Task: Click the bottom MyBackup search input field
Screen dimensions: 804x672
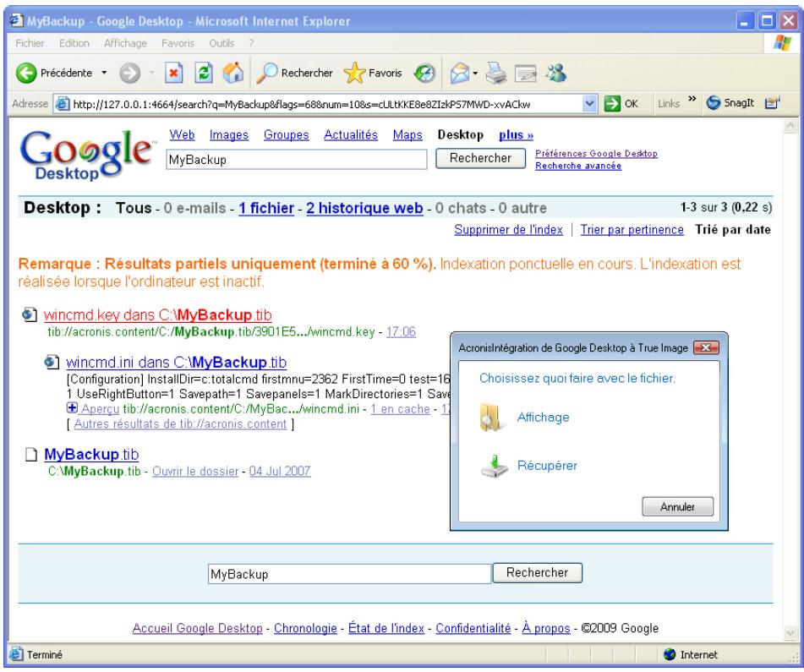Action: click(350, 574)
